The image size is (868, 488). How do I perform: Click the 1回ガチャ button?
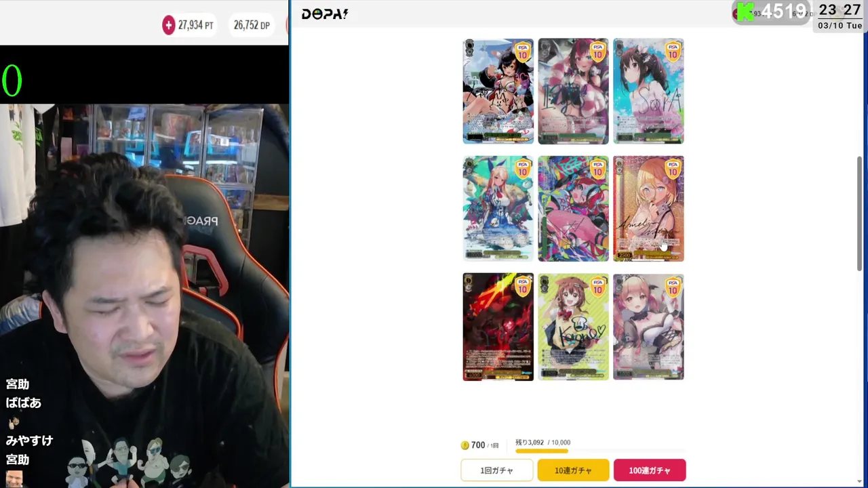(497, 470)
